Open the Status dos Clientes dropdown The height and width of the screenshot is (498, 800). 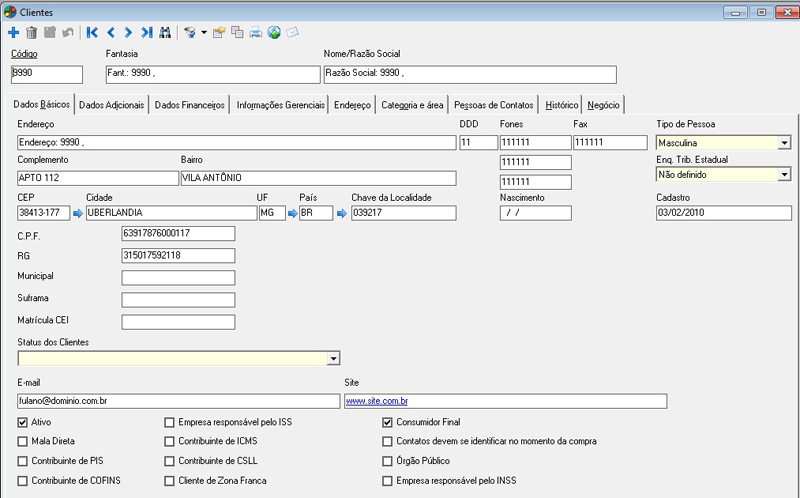(334, 358)
